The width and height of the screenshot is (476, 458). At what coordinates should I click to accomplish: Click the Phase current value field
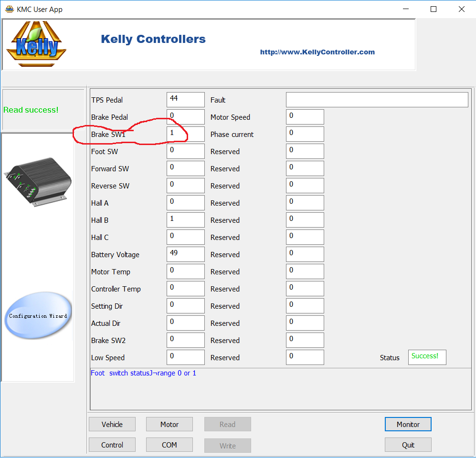305,134
